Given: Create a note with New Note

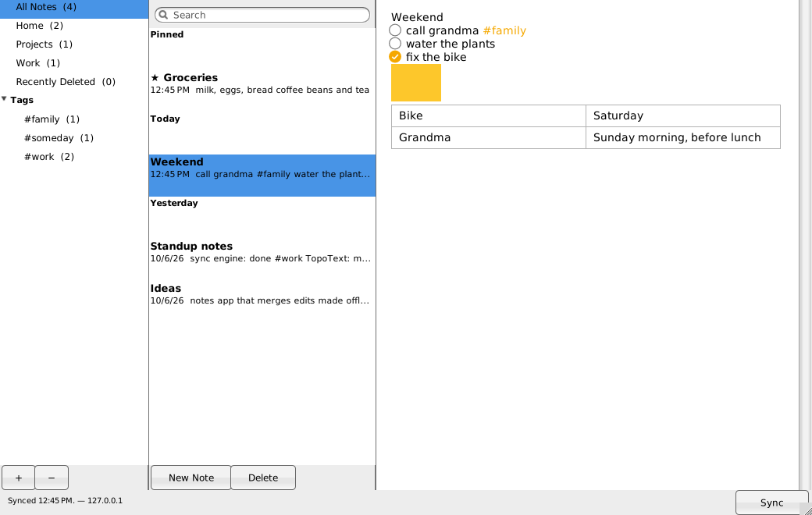Looking at the screenshot, I should tap(191, 478).
